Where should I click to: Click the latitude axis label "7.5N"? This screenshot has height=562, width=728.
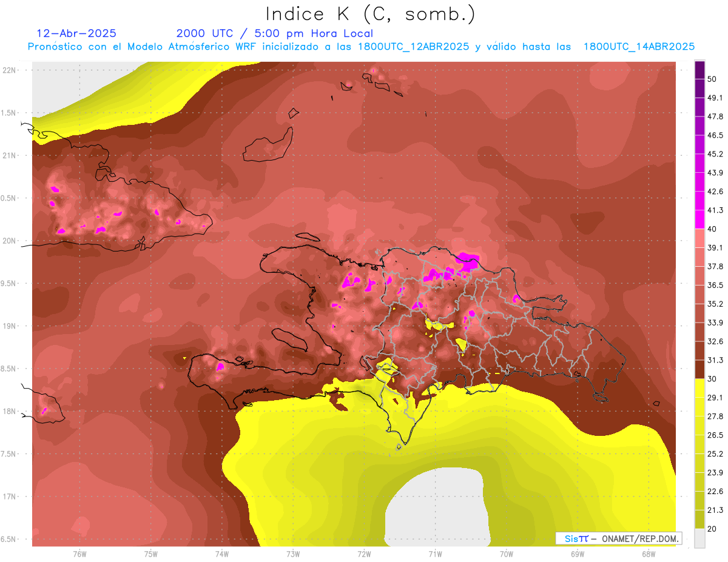[x=9, y=454]
